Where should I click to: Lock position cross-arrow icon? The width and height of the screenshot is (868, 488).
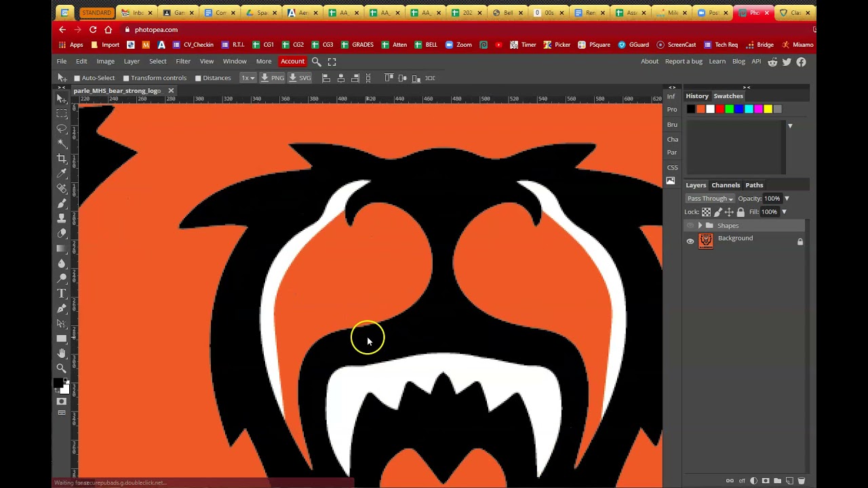coord(729,212)
